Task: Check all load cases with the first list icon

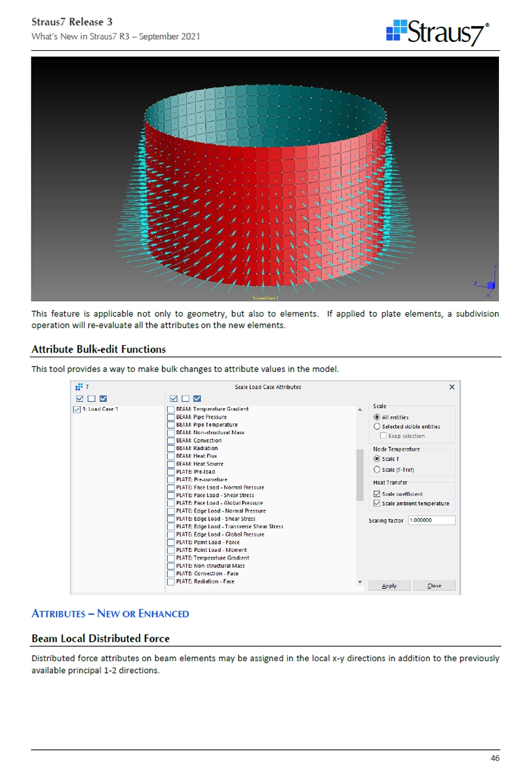Action: click(x=80, y=399)
